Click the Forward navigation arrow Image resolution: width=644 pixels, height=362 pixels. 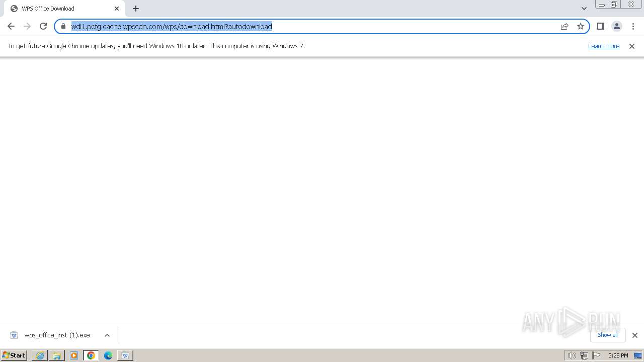[x=27, y=26]
